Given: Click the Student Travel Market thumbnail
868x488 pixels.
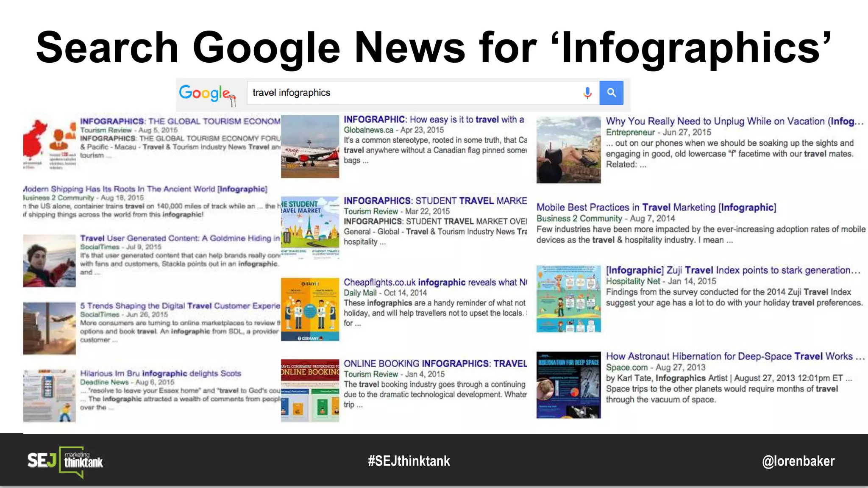Looking at the screenshot, I should pyautogui.click(x=310, y=227).
